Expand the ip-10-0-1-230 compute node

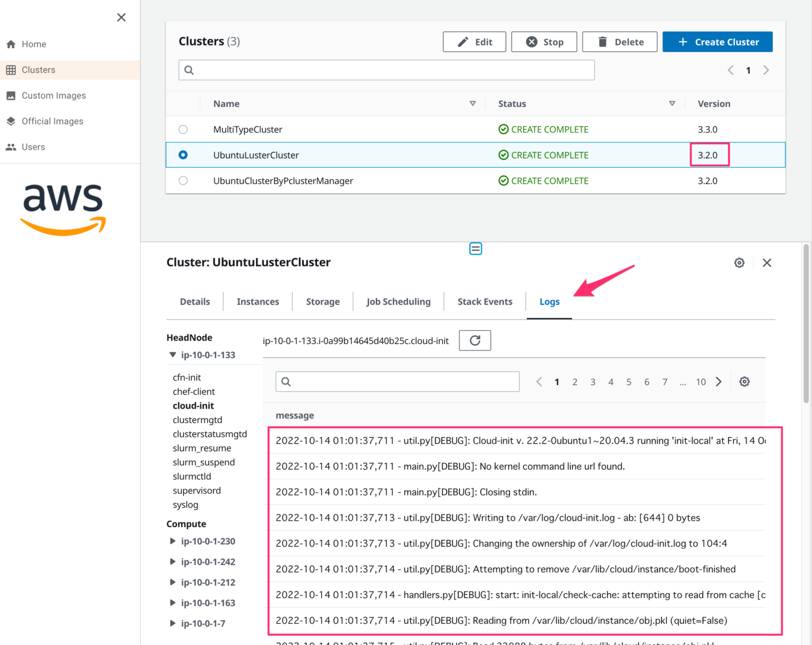coord(173,541)
